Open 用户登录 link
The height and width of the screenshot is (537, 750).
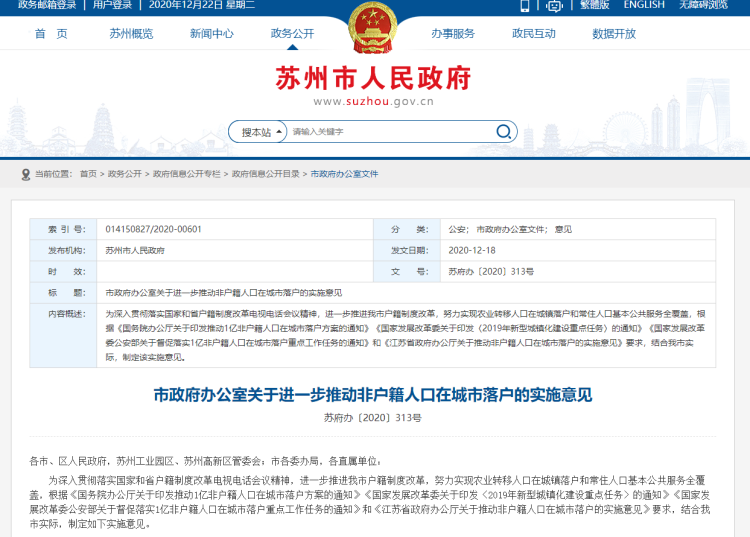[x=112, y=5]
